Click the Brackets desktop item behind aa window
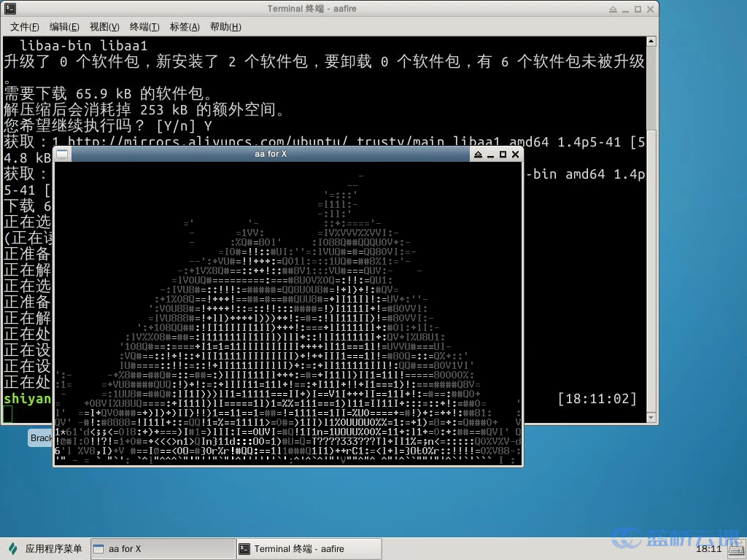 click(x=41, y=438)
